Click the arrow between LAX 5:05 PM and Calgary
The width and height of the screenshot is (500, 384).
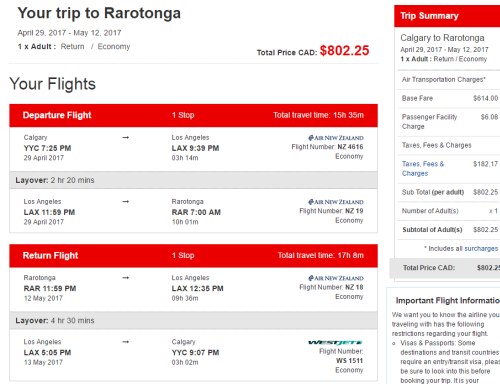[125, 342]
